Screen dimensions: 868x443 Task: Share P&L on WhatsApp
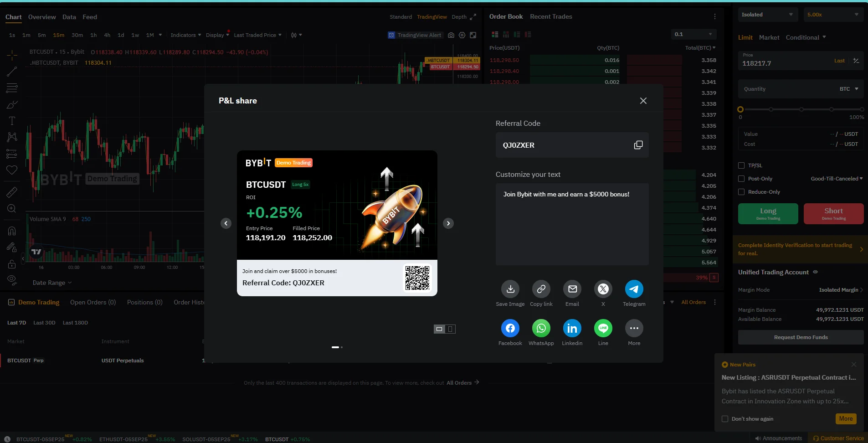[541, 328]
